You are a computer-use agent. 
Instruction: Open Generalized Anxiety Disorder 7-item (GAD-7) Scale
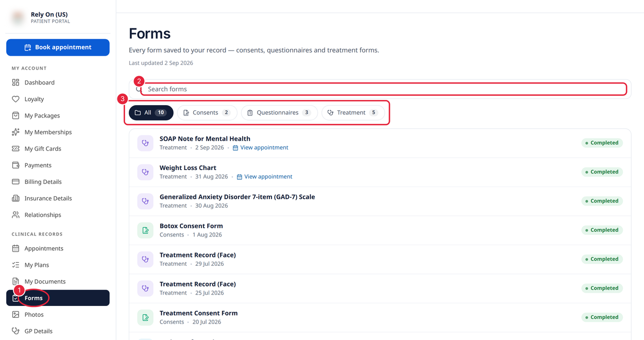(237, 197)
